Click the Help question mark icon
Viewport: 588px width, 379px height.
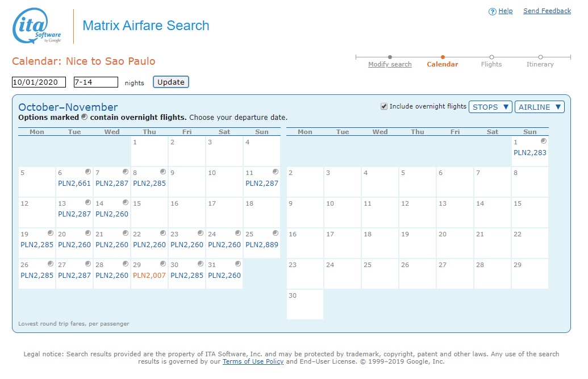coord(492,11)
